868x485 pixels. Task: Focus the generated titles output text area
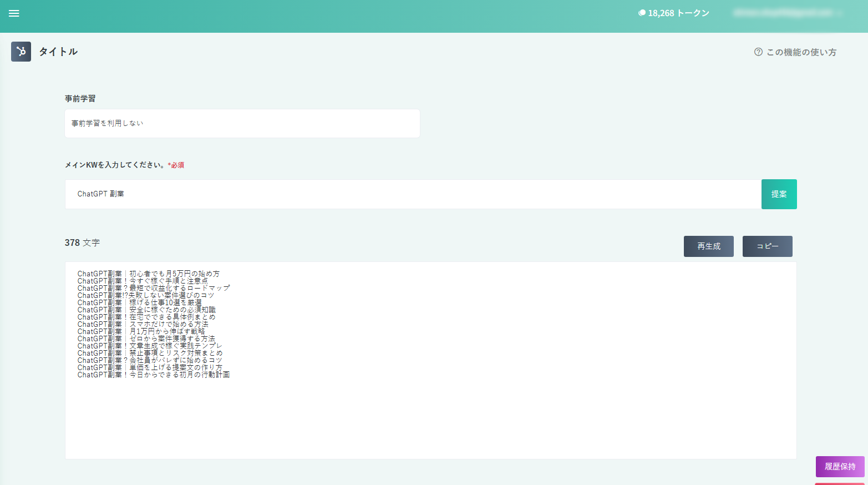pyautogui.click(x=431, y=360)
